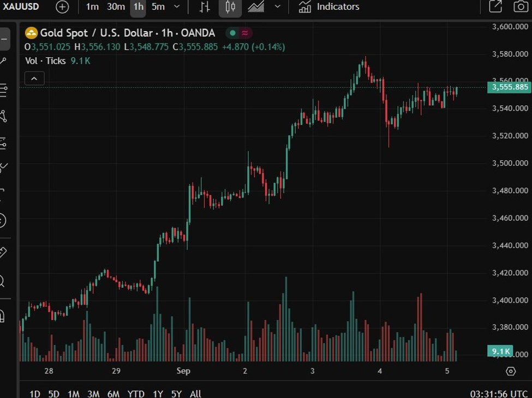Click the YTD range button
The image size is (532, 398).
coord(136,393)
